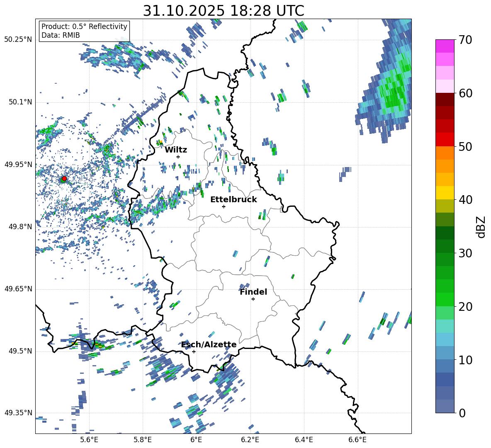
Task: Click the 49.35°N latitude label
Action: (x=18, y=413)
